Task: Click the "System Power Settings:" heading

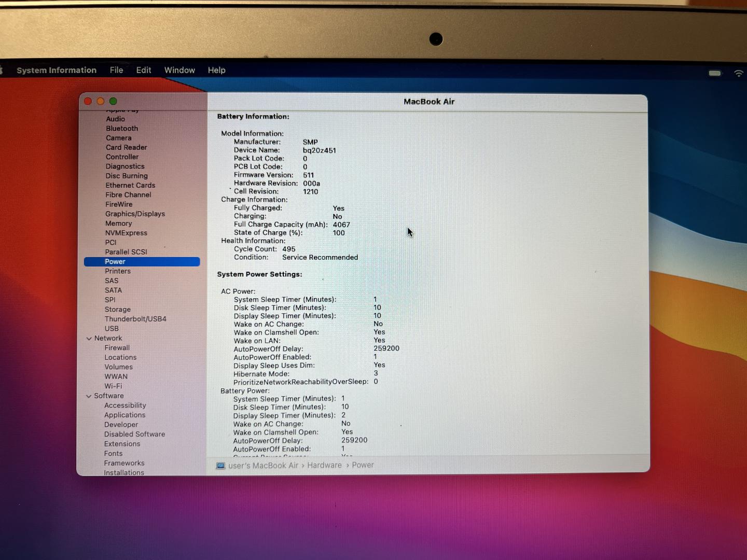Action: (x=259, y=274)
